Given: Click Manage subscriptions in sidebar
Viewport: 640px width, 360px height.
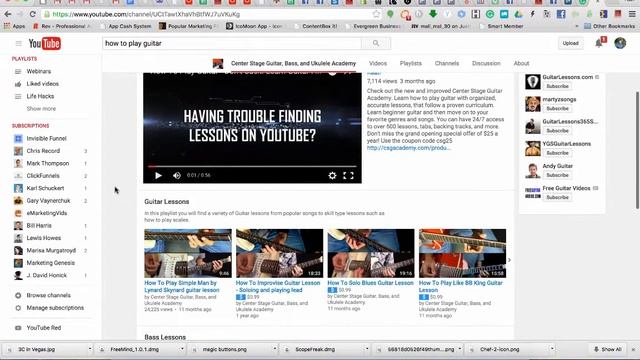Looking at the screenshot, I should coord(55,308).
